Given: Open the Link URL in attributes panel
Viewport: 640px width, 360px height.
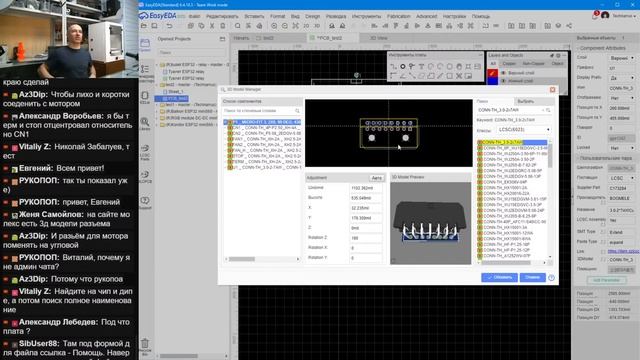Looking at the screenshot, I should coord(623,251).
